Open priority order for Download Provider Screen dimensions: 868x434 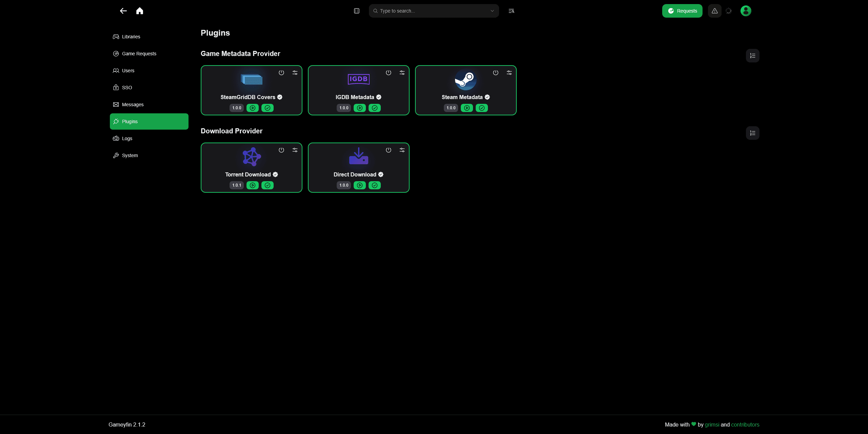click(x=752, y=133)
